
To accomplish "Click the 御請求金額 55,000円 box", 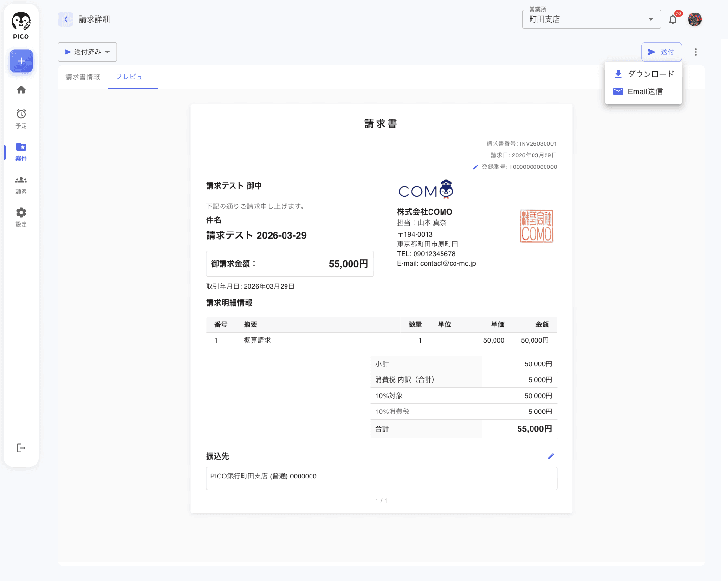I will click(290, 264).
